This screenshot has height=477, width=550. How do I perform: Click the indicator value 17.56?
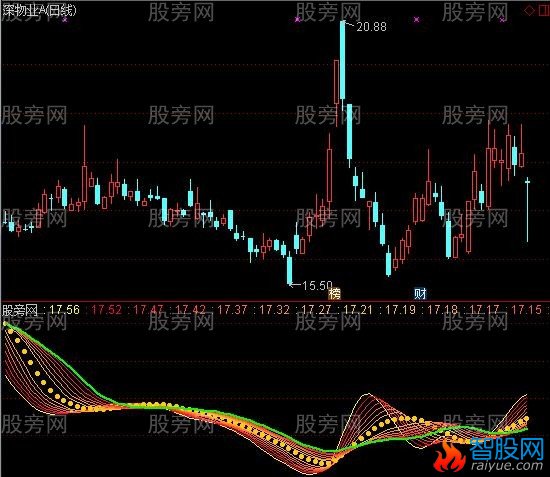pyautogui.click(x=65, y=310)
